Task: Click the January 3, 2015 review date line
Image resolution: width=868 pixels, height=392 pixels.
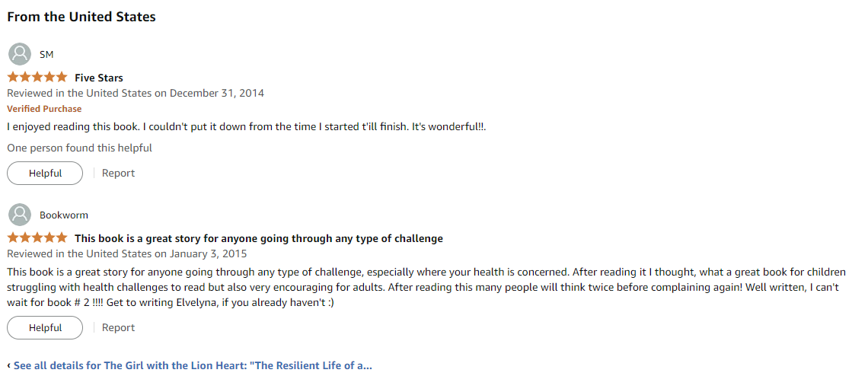Action: [x=126, y=254]
